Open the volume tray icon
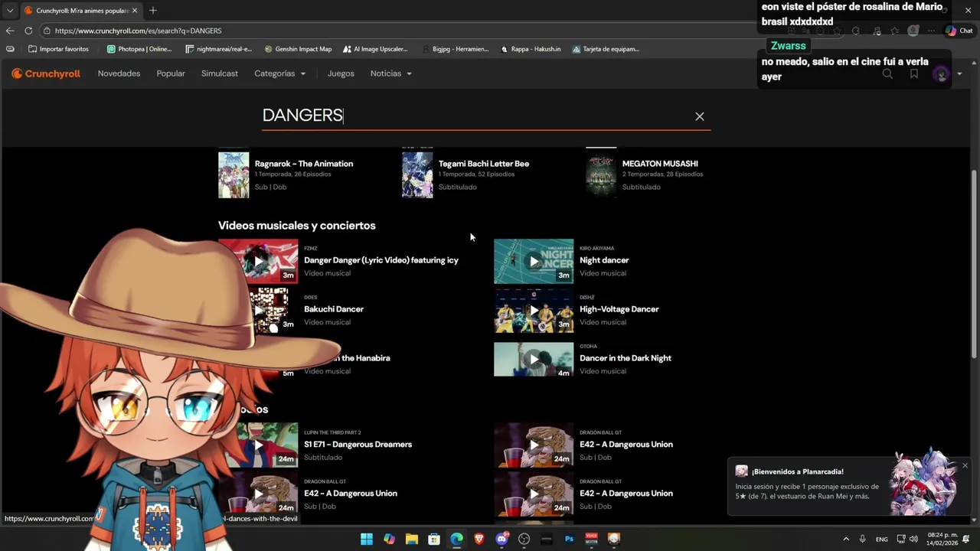This screenshot has width=980, height=551. point(913,539)
